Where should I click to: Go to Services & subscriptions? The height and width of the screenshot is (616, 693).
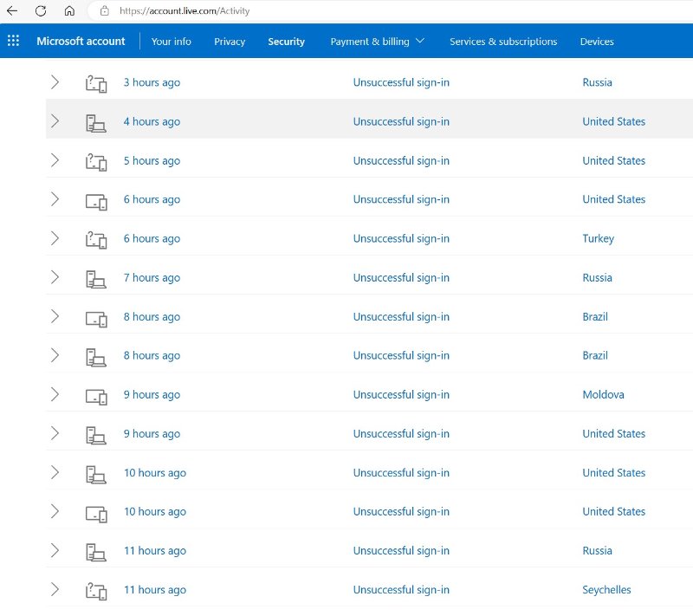(x=503, y=41)
